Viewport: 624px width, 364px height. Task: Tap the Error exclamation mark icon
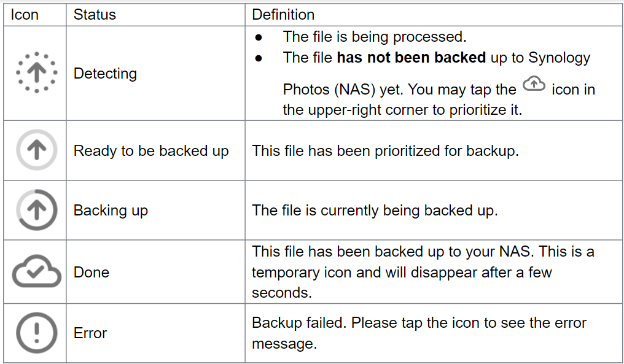point(36,333)
